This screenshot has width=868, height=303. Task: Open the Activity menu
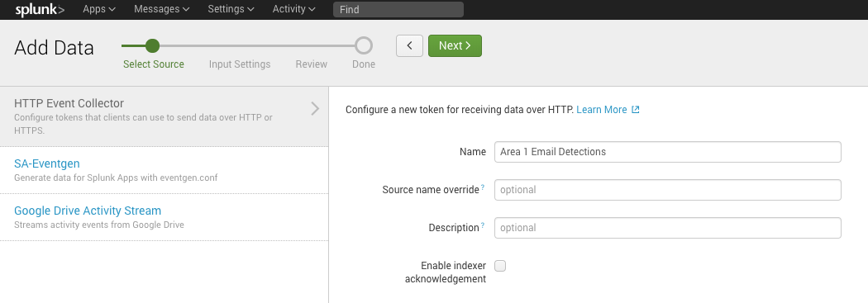click(294, 9)
